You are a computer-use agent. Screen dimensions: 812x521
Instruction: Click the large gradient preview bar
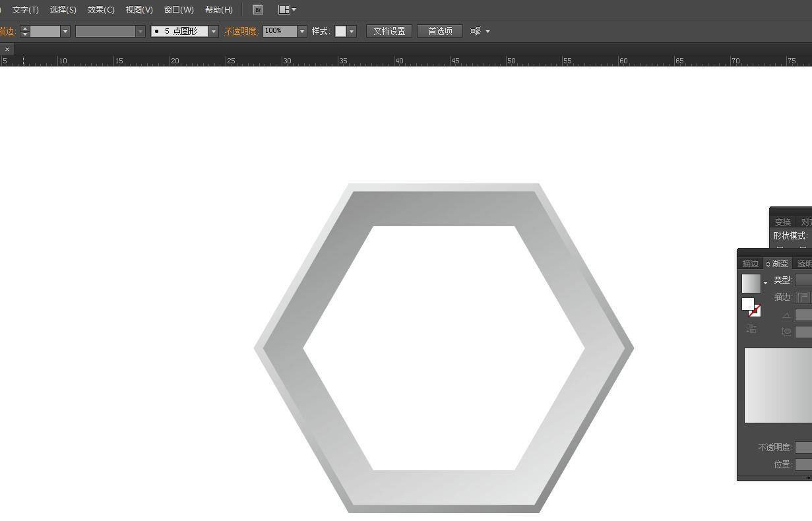click(x=778, y=385)
